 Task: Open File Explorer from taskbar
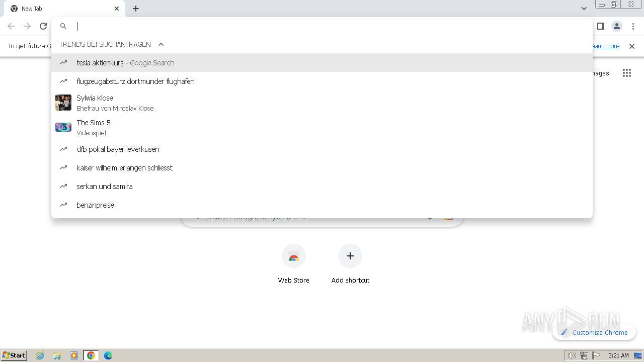point(57,355)
